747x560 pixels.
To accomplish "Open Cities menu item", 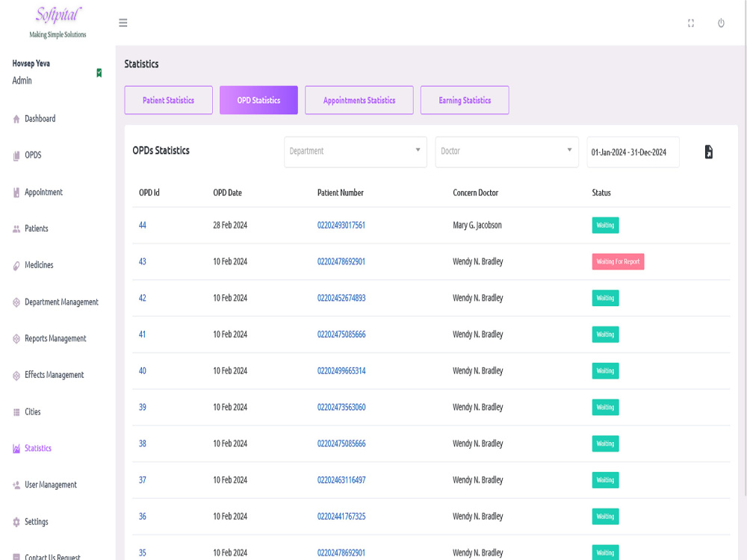I will pyautogui.click(x=32, y=412).
